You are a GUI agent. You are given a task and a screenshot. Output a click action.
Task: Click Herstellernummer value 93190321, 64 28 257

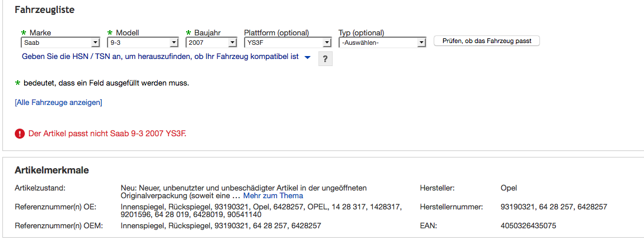click(x=554, y=207)
